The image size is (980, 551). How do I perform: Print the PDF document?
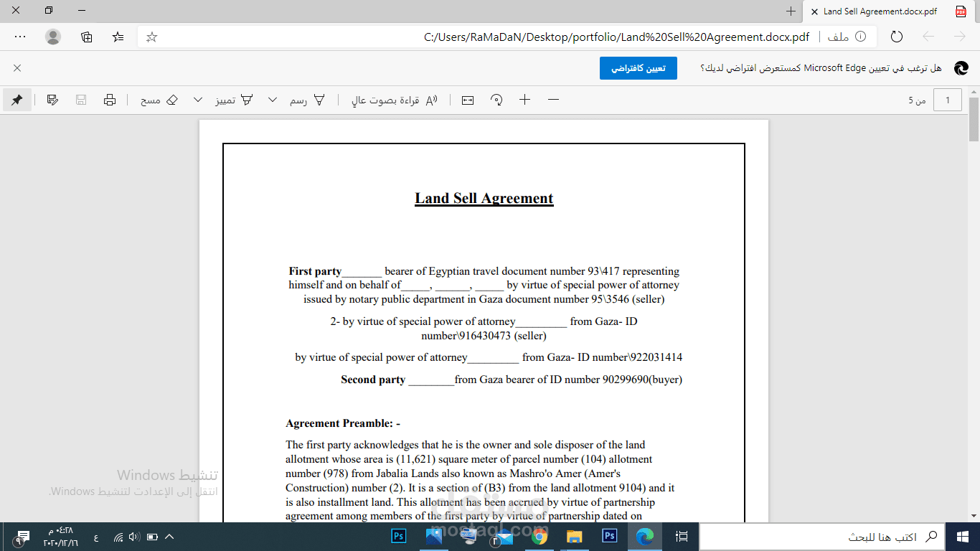[x=110, y=100]
